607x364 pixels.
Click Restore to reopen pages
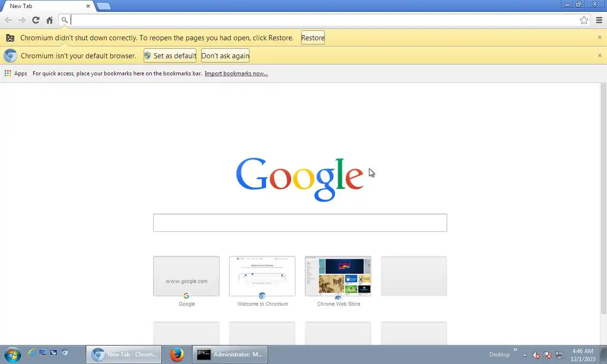pos(313,38)
